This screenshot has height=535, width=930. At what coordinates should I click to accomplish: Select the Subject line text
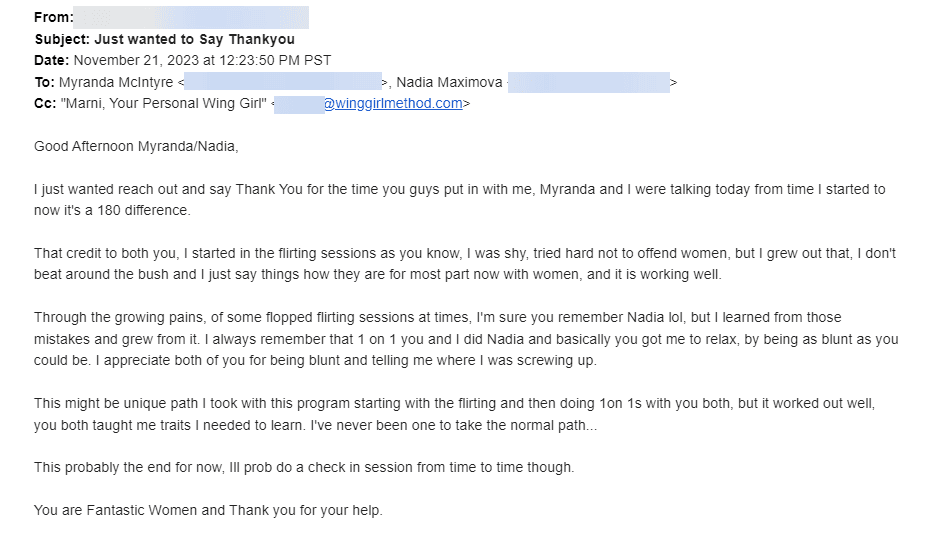coord(165,39)
